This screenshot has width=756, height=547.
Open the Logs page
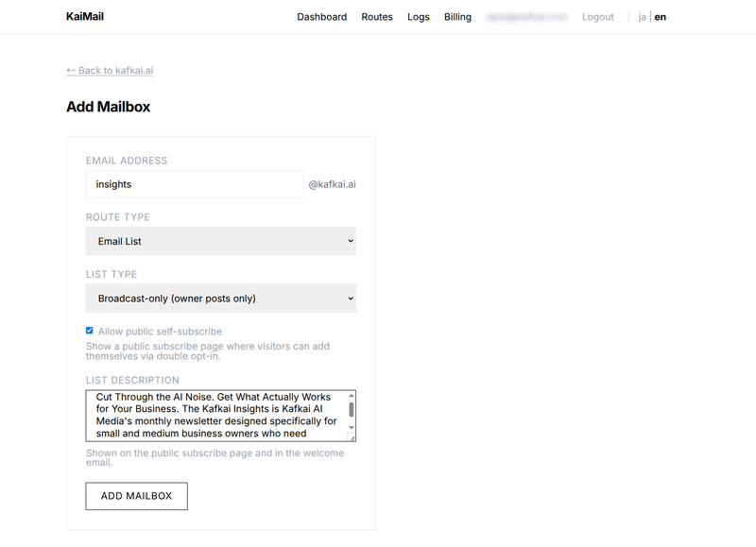tap(418, 17)
